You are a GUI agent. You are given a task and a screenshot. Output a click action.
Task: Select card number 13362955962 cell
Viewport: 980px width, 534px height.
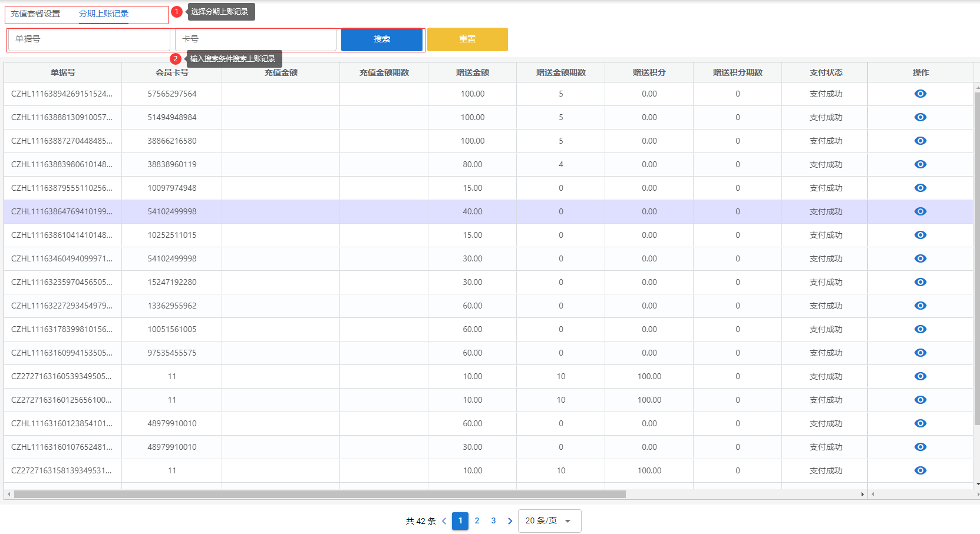click(172, 306)
